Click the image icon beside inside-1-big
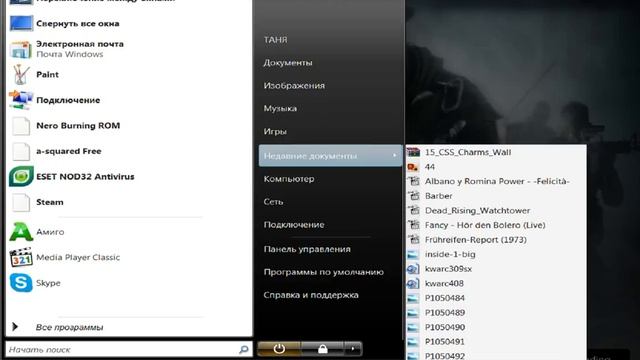 click(x=413, y=255)
